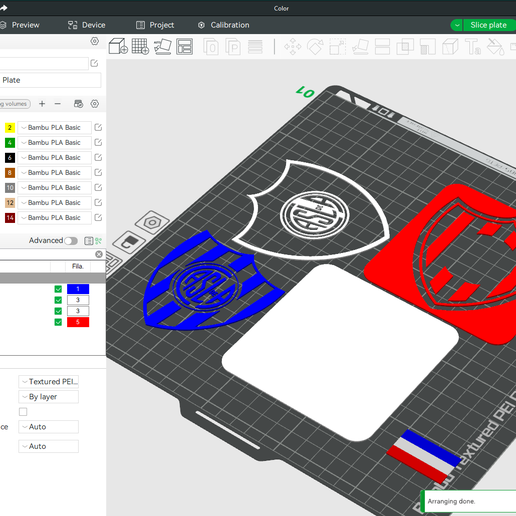Image resolution: width=516 pixels, height=516 pixels.
Task: Toggle the Advanced settings switch
Action: [71, 241]
